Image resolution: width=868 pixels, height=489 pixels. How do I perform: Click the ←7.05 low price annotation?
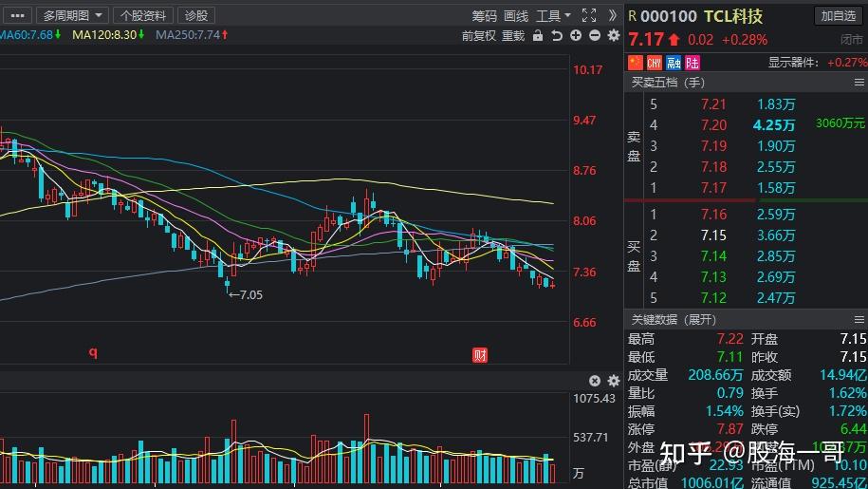point(246,295)
